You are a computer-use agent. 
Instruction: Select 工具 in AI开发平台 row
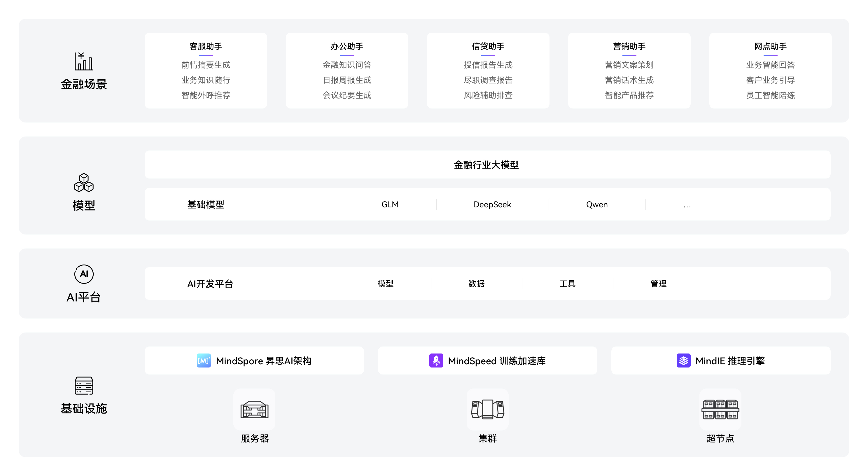pyautogui.click(x=567, y=284)
